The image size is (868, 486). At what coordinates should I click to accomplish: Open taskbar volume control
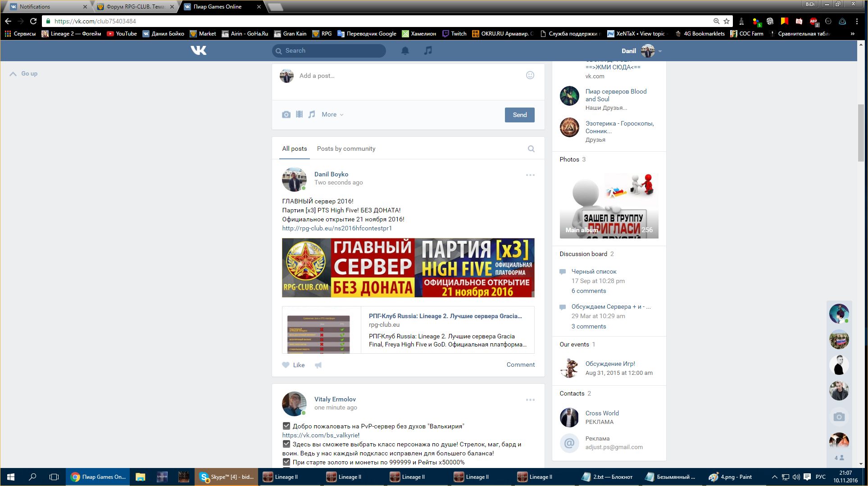796,477
